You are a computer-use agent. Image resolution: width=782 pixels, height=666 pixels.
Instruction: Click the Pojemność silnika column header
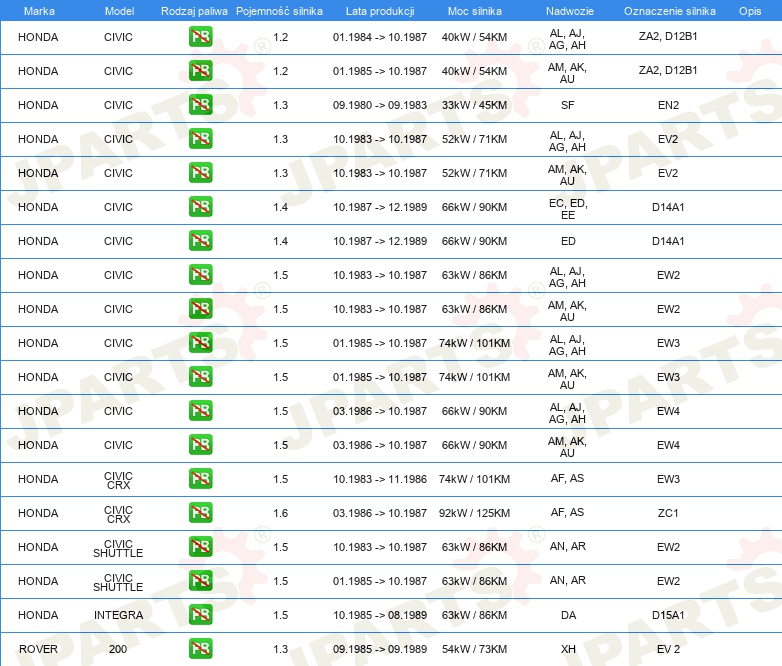coord(279,11)
